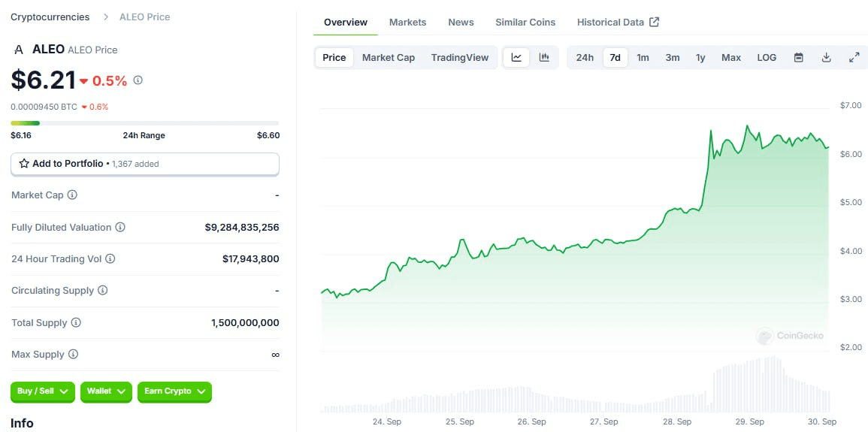
Task: Switch chart to candlestick view icon
Action: (x=544, y=58)
